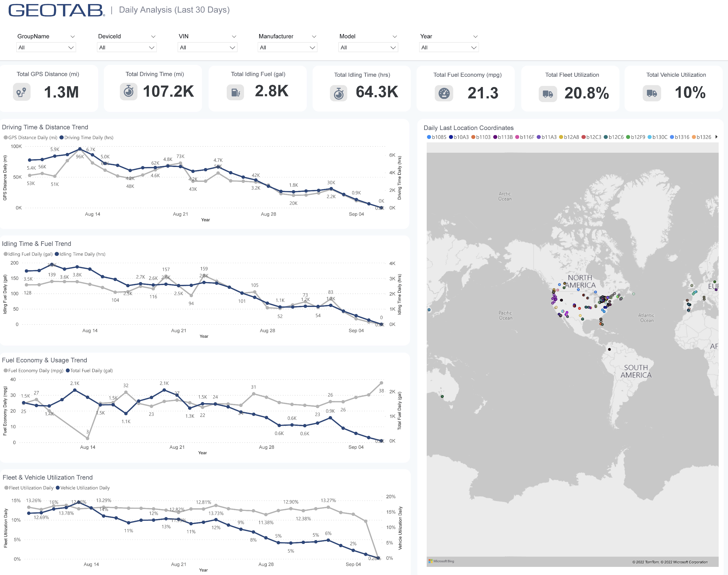Image resolution: width=728 pixels, height=575 pixels.
Task: Click the Microsoft Bing logo on map
Action: point(441,561)
